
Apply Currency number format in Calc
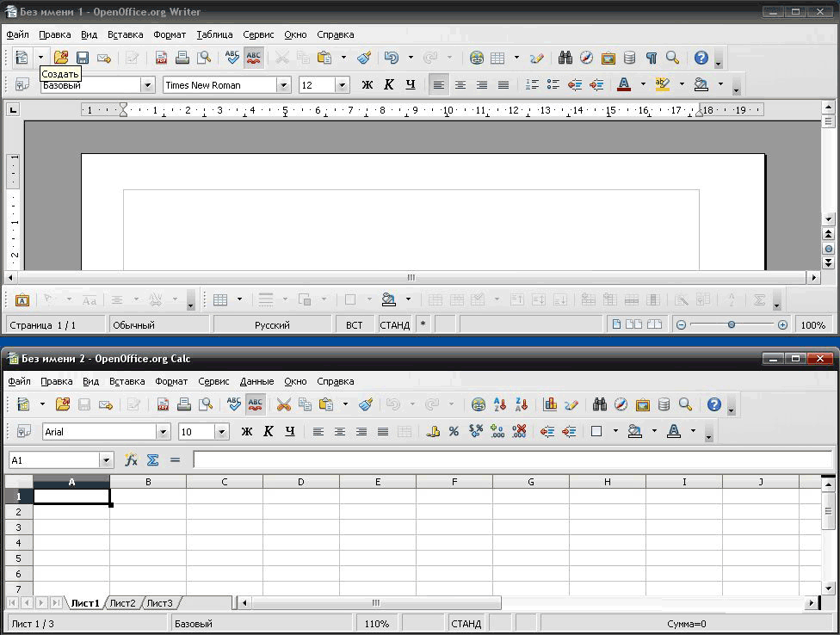[x=432, y=432]
